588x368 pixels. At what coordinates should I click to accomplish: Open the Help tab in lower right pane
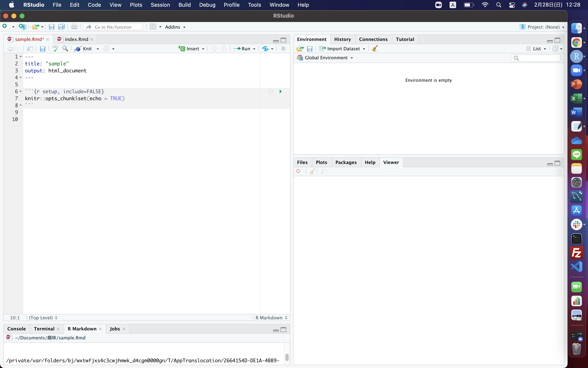click(370, 162)
